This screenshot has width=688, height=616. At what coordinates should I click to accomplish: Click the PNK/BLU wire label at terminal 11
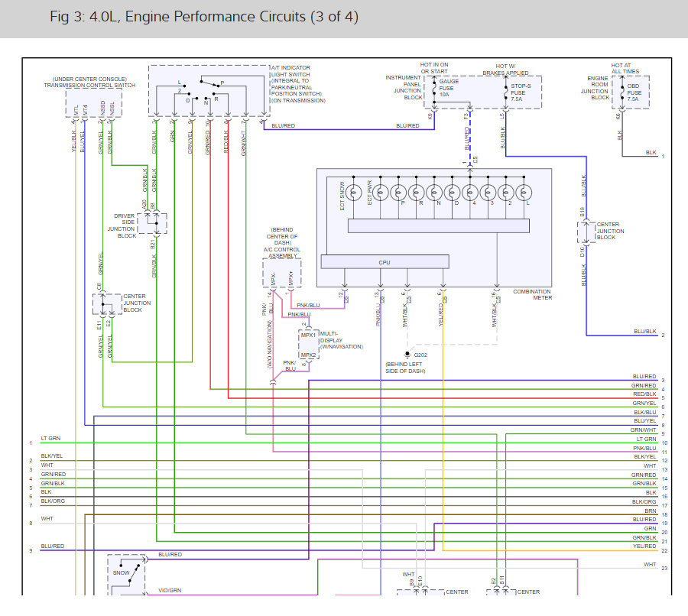(x=644, y=448)
